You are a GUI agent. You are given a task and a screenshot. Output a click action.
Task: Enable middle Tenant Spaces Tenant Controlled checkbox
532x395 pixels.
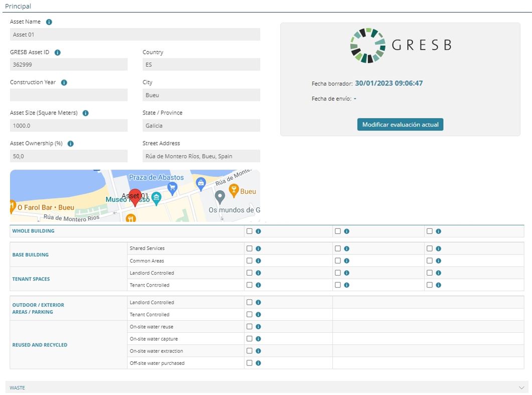coord(337,285)
